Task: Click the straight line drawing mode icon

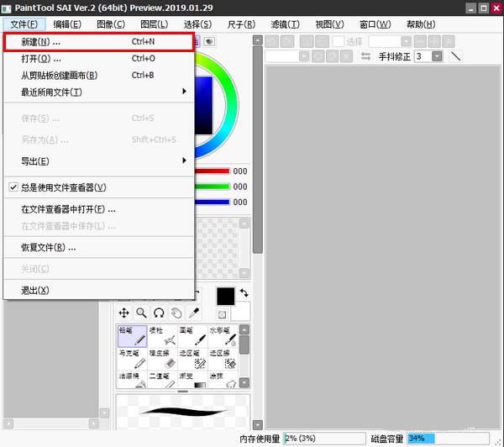Action: click(x=455, y=56)
